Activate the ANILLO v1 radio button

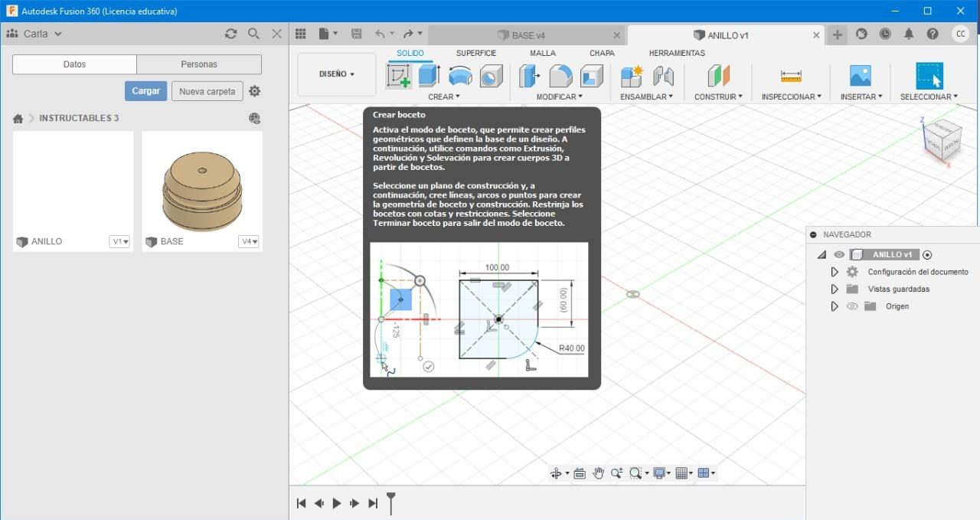[927, 254]
